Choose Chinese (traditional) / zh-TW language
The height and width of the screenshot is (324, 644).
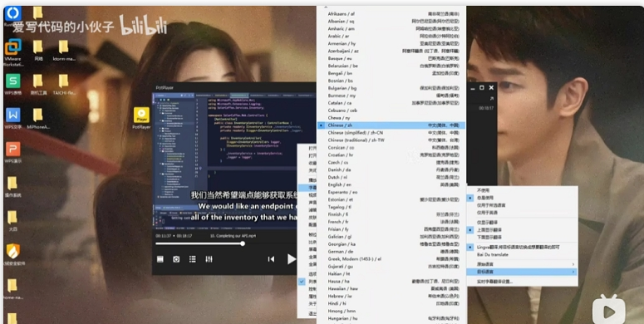(x=391, y=140)
